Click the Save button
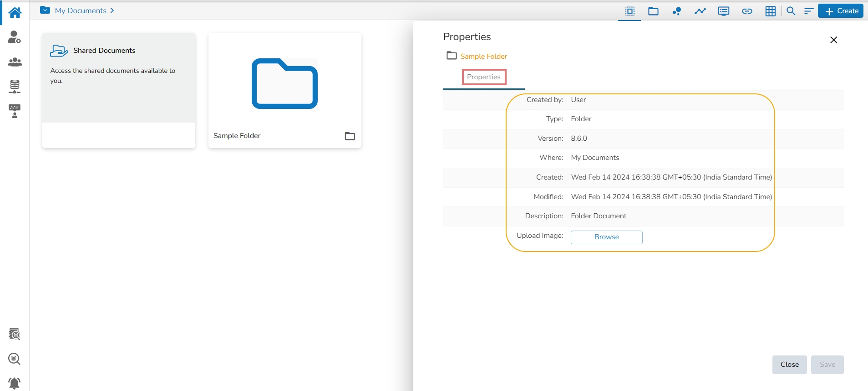The image size is (868, 391). (x=827, y=365)
